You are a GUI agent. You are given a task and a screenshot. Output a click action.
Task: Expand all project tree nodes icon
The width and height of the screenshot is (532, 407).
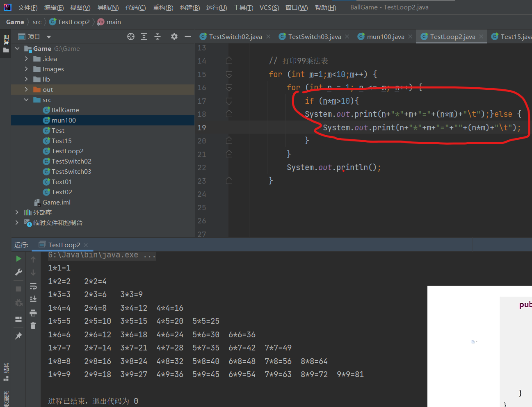click(x=144, y=36)
